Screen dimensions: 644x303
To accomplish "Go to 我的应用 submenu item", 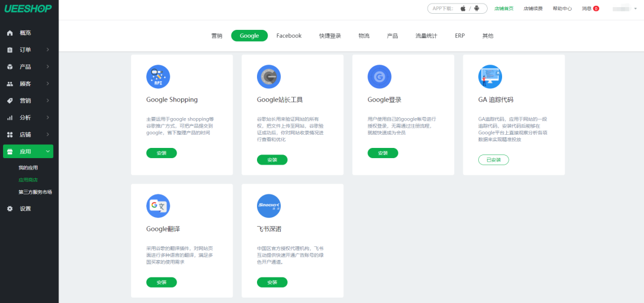I will click(x=28, y=168).
